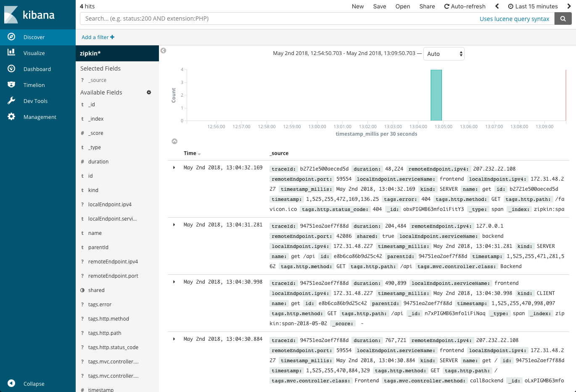Open the Dashboard gauge icon
Image resolution: width=576 pixels, height=392 pixels.
pyautogui.click(x=11, y=68)
